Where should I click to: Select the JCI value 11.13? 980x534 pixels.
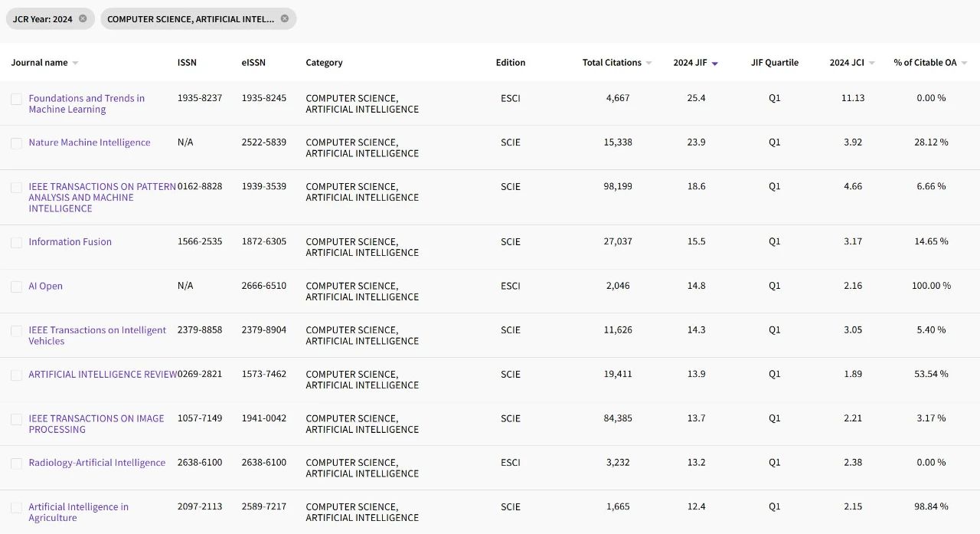tap(853, 98)
